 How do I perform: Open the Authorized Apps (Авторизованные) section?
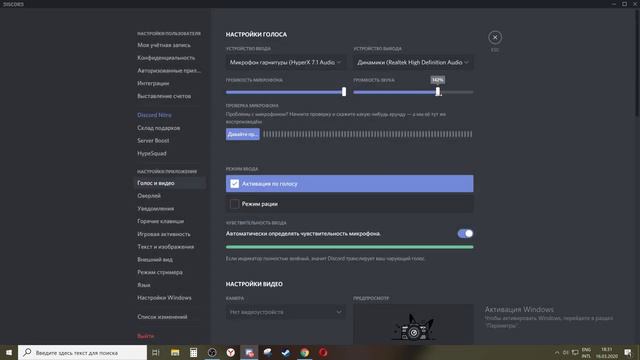coord(169,71)
